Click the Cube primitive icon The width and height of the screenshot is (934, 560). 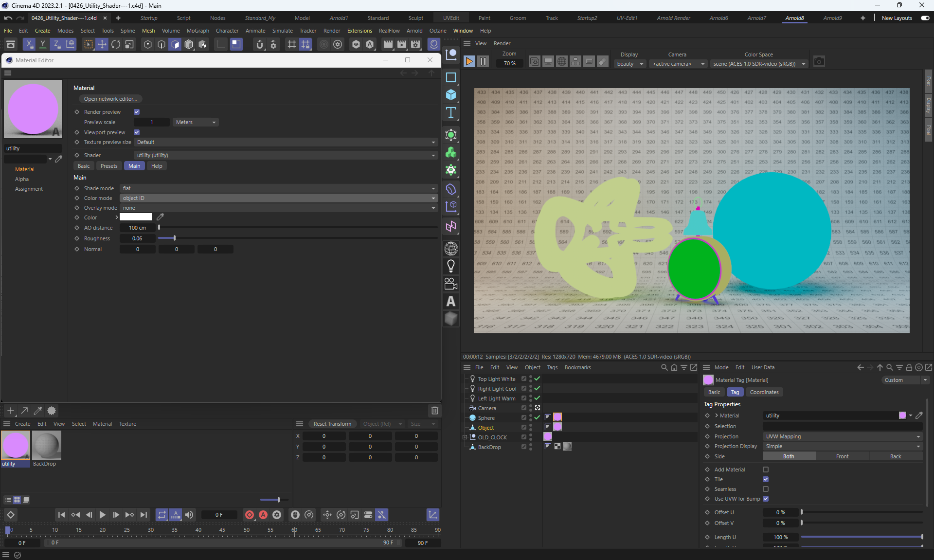[451, 95]
